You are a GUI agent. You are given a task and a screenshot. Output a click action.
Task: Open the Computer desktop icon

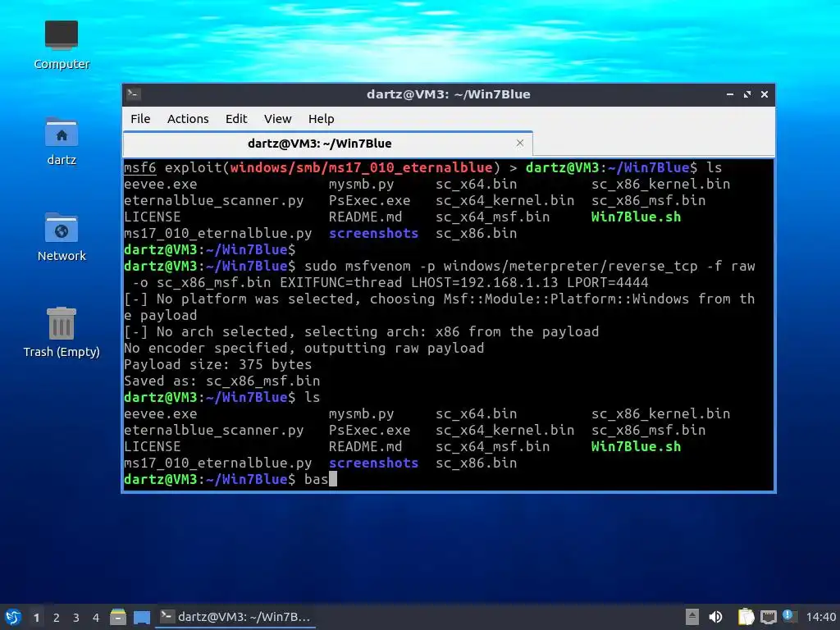pos(61,45)
